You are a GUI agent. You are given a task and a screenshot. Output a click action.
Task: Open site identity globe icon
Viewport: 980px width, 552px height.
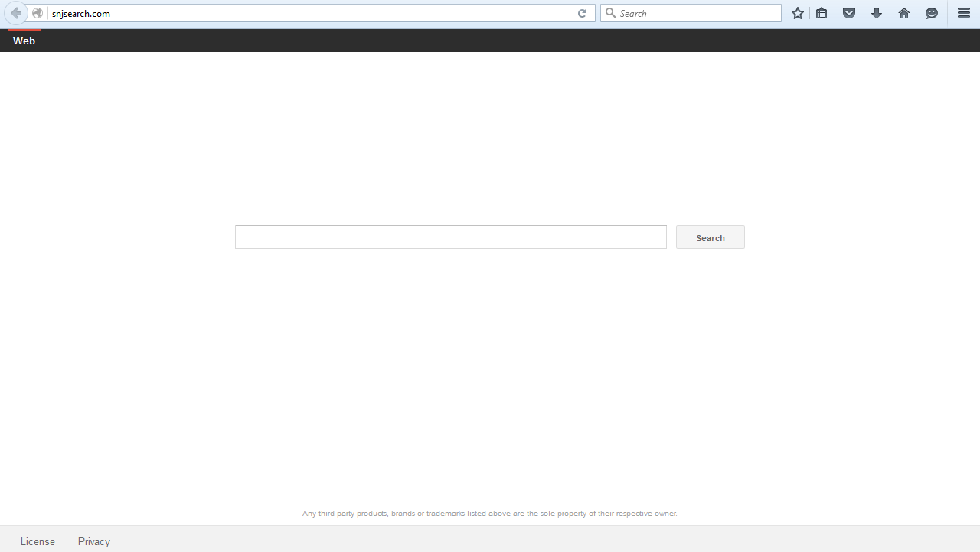click(x=38, y=13)
